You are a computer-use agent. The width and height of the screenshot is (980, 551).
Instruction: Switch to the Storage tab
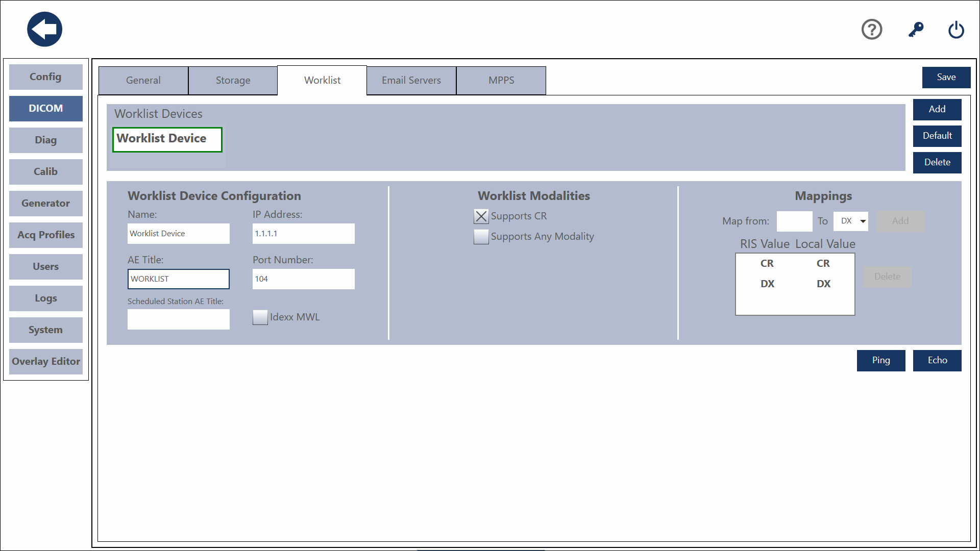[233, 81]
